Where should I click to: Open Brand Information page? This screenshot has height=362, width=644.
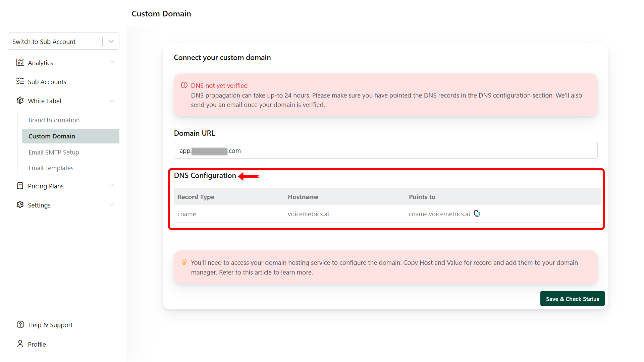(54, 120)
